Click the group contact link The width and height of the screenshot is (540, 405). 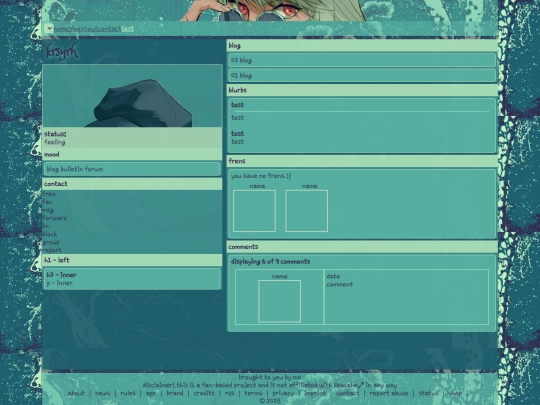point(51,242)
